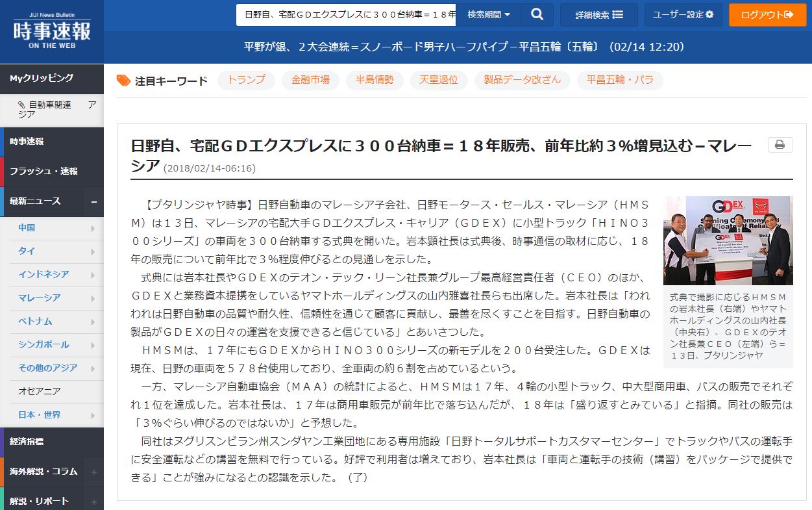Click the article date (2018/02/14-06:16)
Screen dimensions: 812x510
pyautogui.click(x=210, y=168)
